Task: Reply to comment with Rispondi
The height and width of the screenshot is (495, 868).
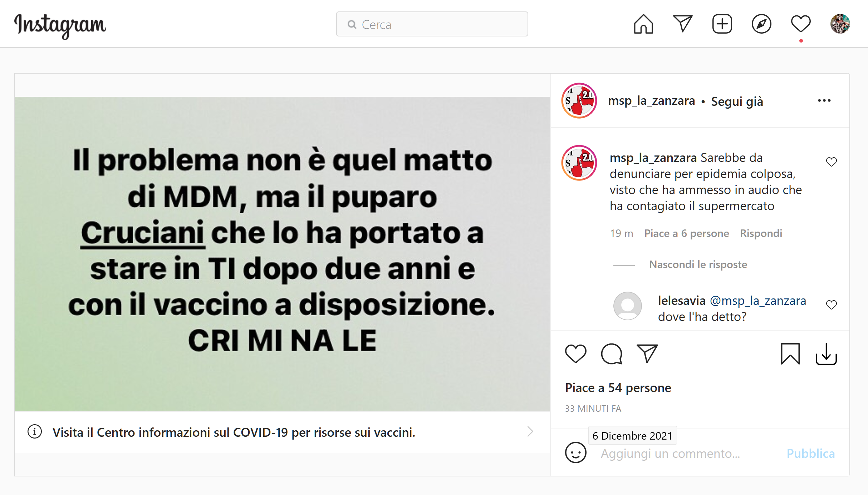Action: pos(761,233)
